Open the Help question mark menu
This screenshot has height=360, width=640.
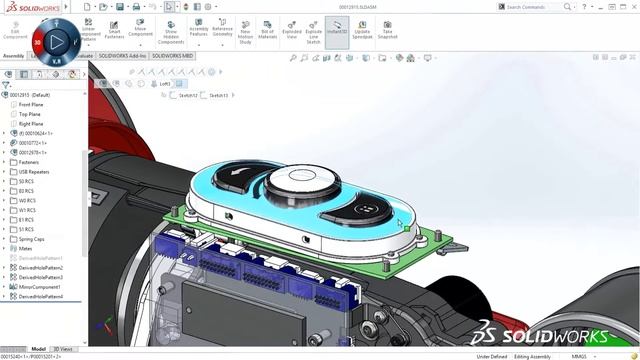pyautogui.click(x=584, y=7)
